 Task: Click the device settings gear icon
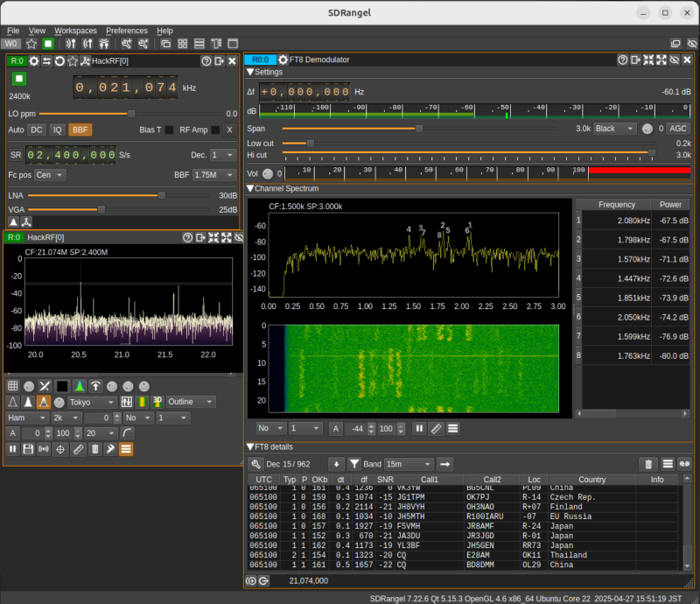tap(34, 60)
